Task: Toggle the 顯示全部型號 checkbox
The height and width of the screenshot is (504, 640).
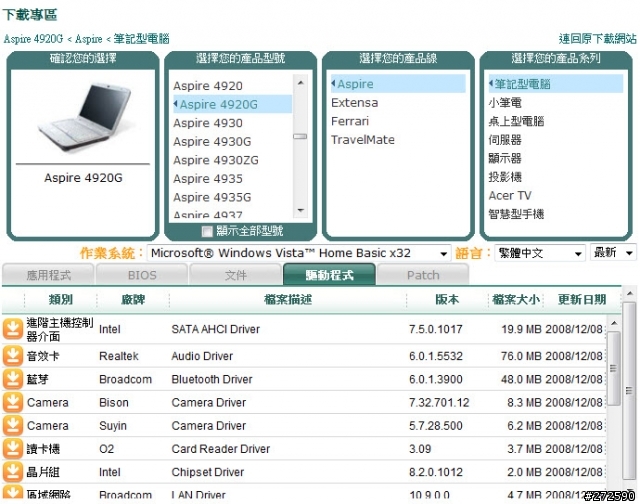Action: tap(207, 232)
